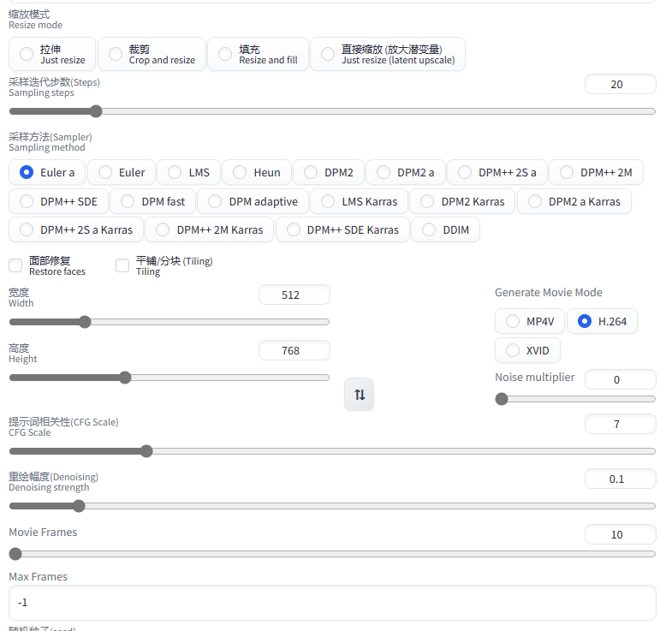Screen dimensions: 672x631
Task: Enable the Restore faces checkbox
Action: 15,265
